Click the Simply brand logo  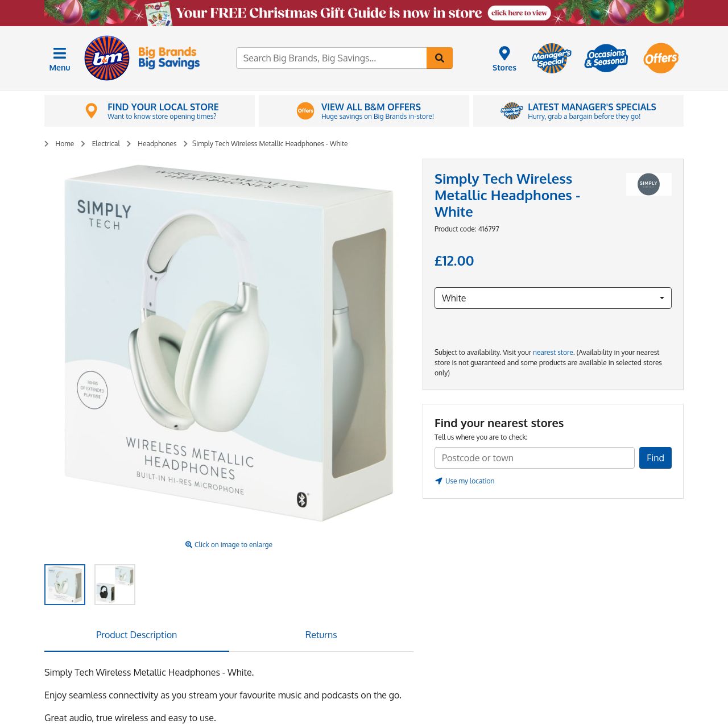pyautogui.click(x=648, y=184)
